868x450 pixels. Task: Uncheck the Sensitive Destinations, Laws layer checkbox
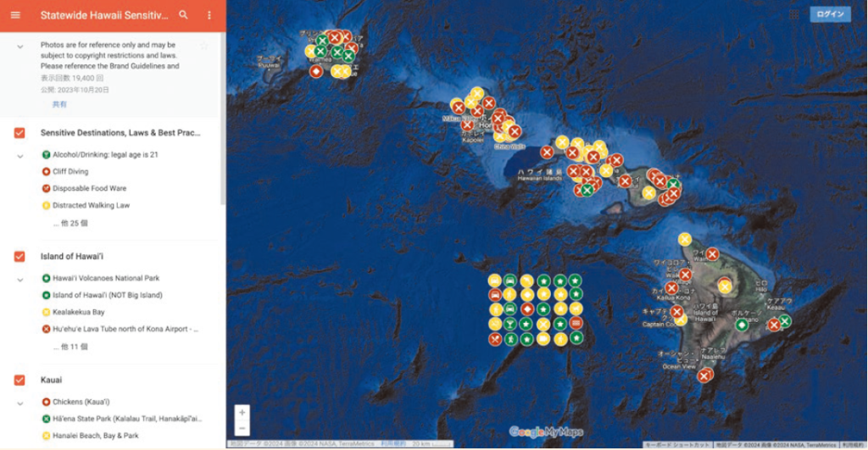(19, 133)
